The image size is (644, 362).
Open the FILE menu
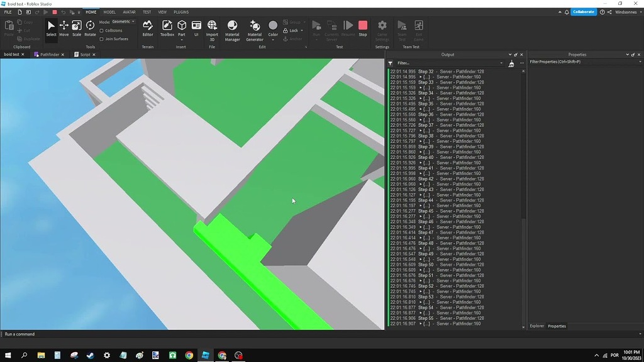pyautogui.click(x=8, y=13)
